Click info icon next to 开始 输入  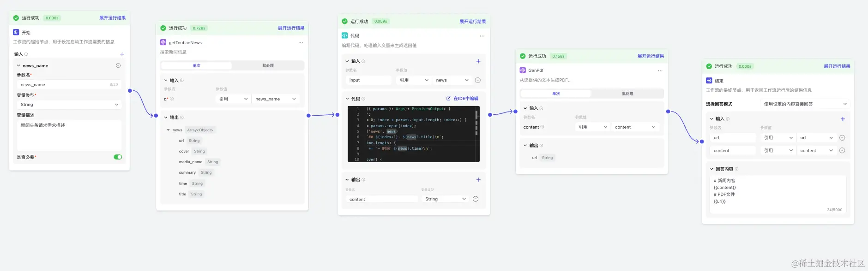tap(26, 54)
